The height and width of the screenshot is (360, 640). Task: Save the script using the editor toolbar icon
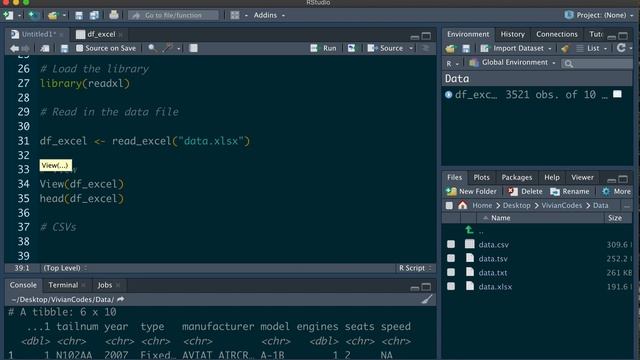[64, 49]
